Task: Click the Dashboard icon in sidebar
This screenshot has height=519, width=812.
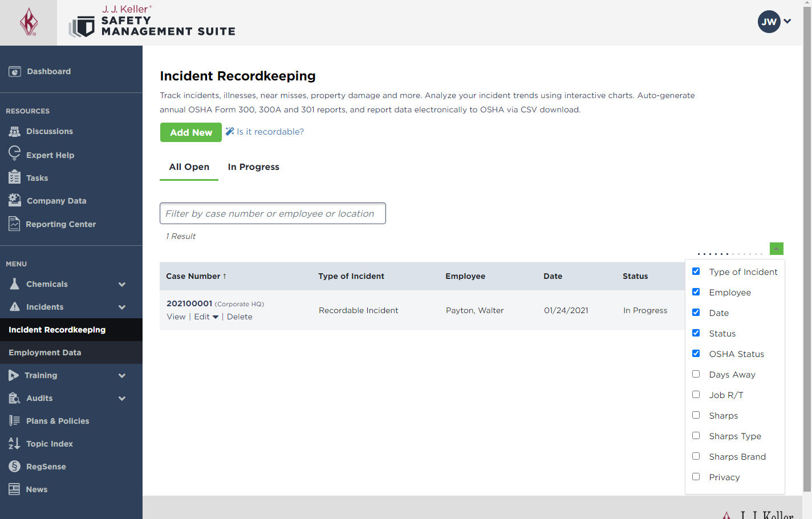Action: tap(15, 71)
